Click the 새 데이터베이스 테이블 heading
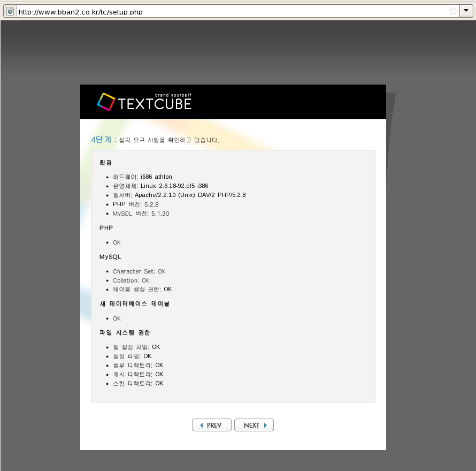The image size is (476, 471). pyautogui.click(x=134, y=303)
